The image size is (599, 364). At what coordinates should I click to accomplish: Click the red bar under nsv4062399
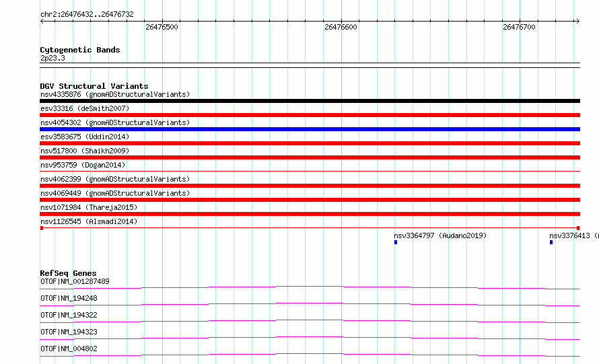[310, 186]
